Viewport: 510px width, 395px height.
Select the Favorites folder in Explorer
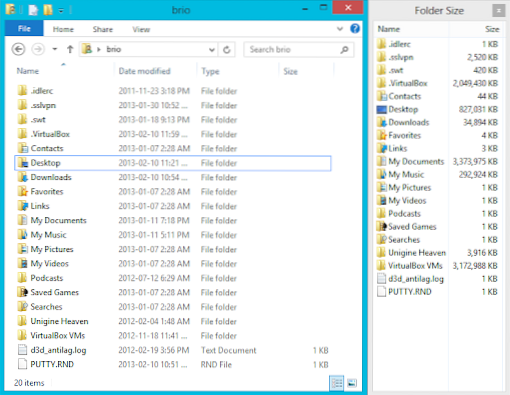[173, 192]
